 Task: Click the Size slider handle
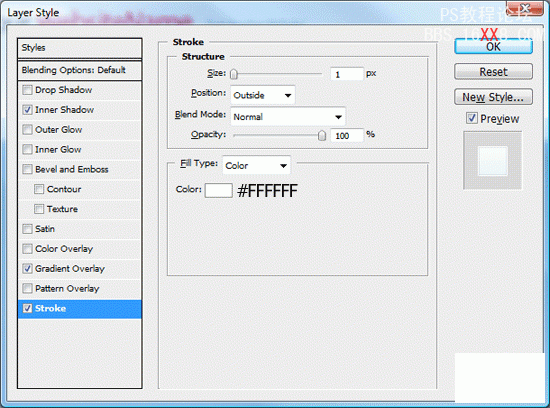pos(234,74)
